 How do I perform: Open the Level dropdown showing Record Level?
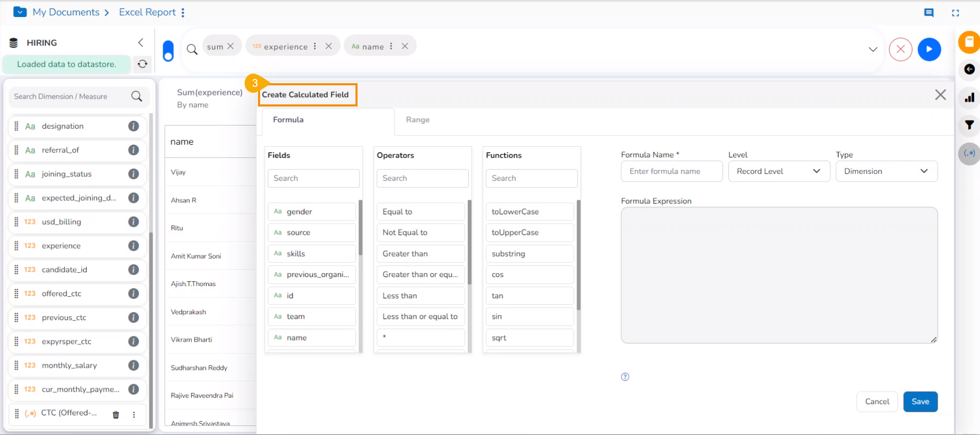(x=779, y=171)
